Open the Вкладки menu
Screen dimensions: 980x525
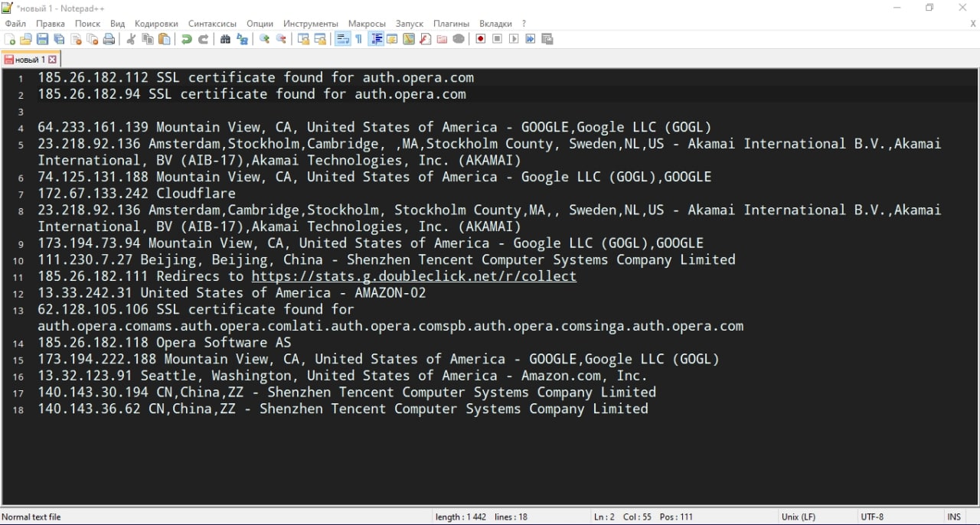pyautogui.click(x=496, y=24)
